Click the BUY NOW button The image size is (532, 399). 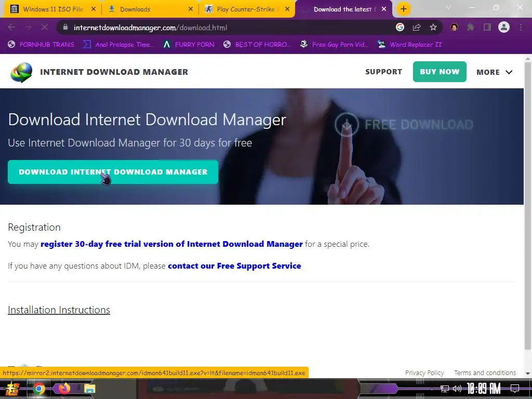pyautogui.click(x=440, y=72)
